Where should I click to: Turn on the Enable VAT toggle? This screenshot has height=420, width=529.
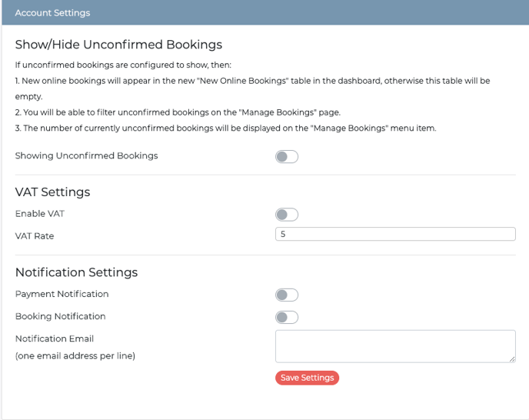(x=287, y=215)
